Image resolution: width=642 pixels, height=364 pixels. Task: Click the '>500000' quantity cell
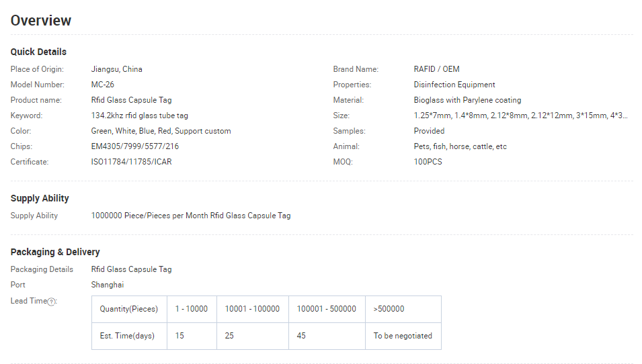click(403, 309)
